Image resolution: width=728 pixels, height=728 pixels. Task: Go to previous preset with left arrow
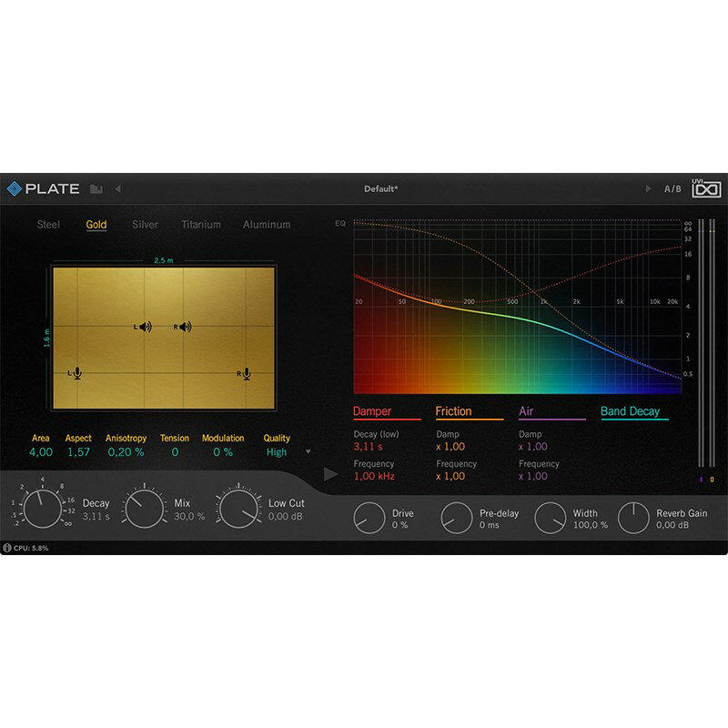[x=117, y=189]
